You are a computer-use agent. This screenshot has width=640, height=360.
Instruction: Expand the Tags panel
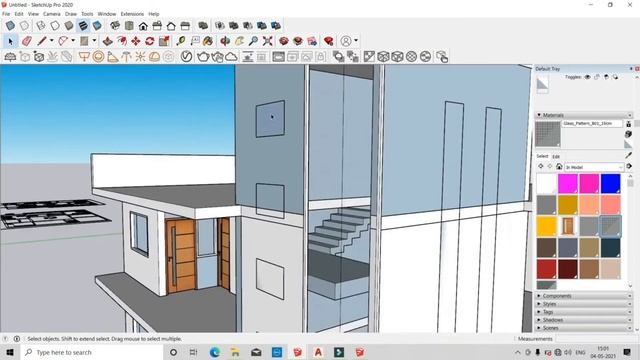pos(584,312)
